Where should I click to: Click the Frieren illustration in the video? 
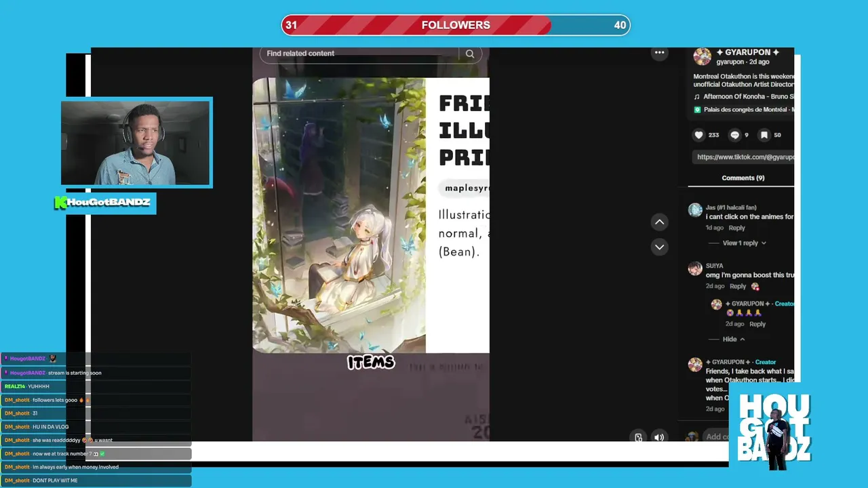[x=339, y=215]
